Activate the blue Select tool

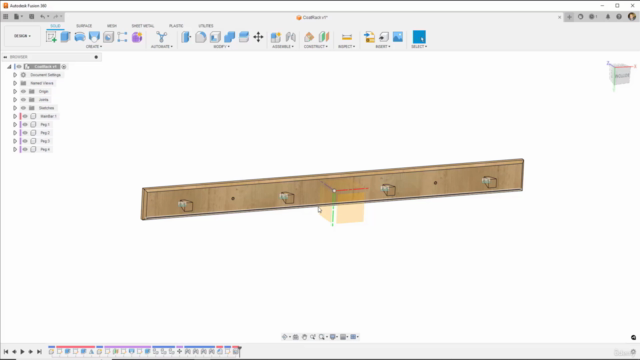pyautogui.click(x=419, y=37)
